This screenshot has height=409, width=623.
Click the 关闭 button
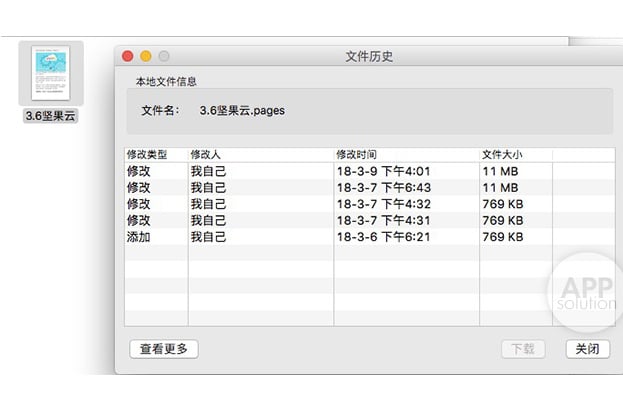click(x=588, y=349)
